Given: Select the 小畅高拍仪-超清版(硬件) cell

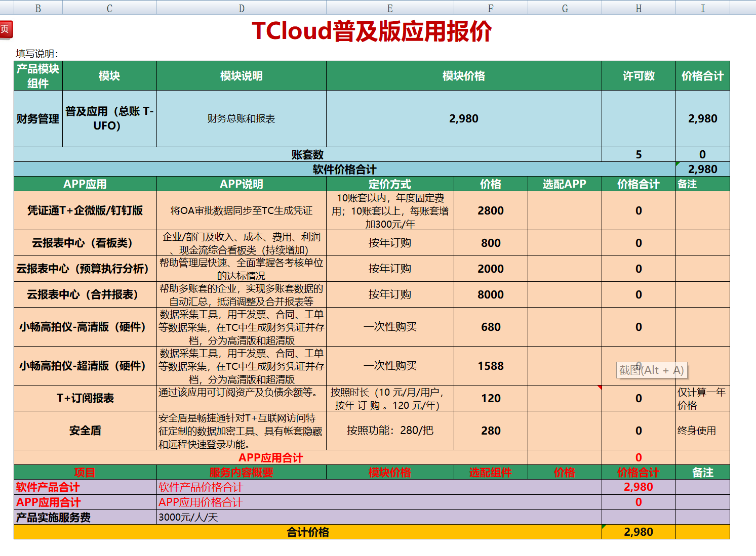Looking at the screenshot, I should point(85,366).
